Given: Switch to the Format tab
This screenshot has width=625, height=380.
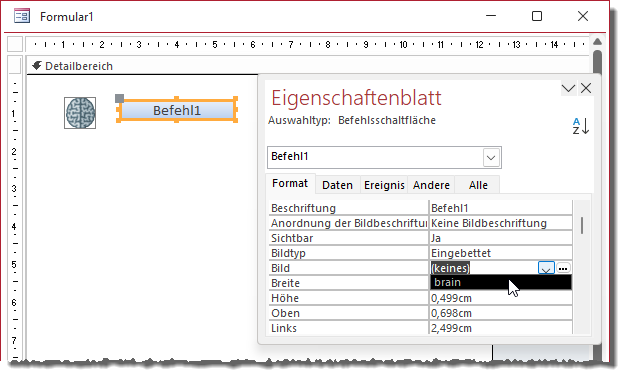Looking at the screenshot, I should [x=290, y=183].
